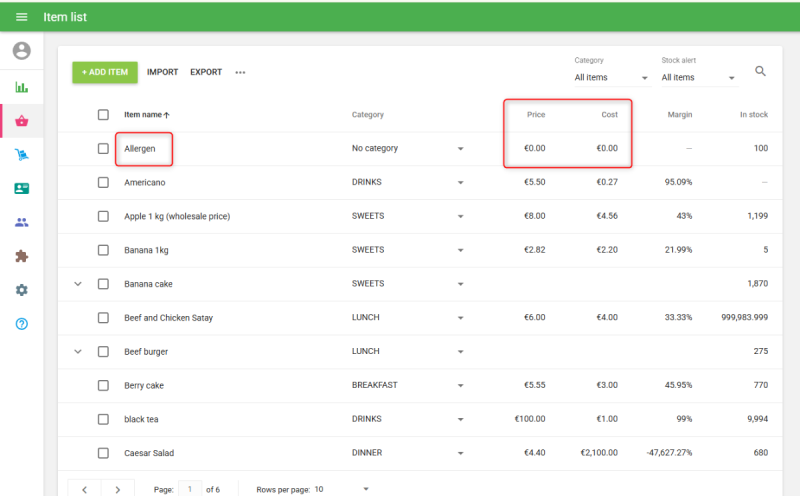Open the Stock alert filter dropdown
Image resolution: width=800 pixels, height=496 pixels.
coord(699,77)
